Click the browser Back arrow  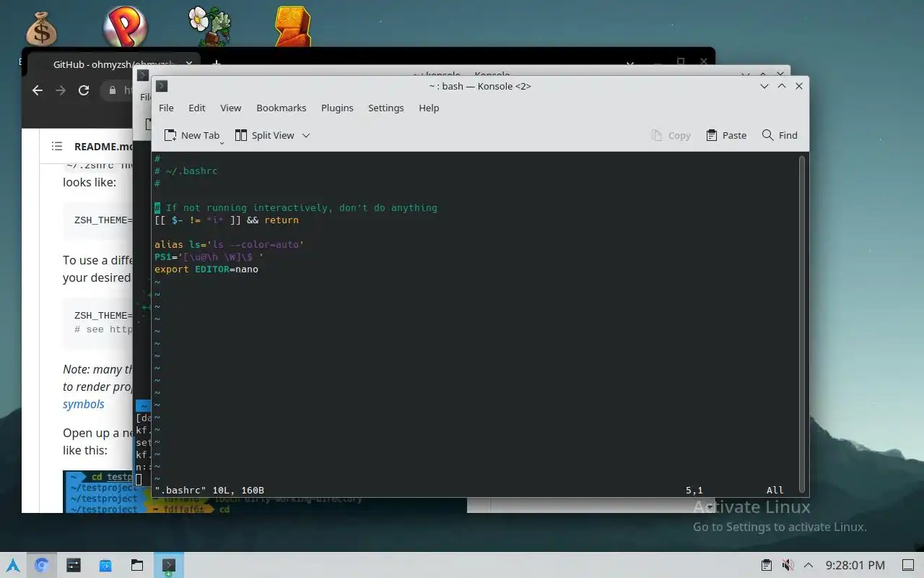(38, 90)
